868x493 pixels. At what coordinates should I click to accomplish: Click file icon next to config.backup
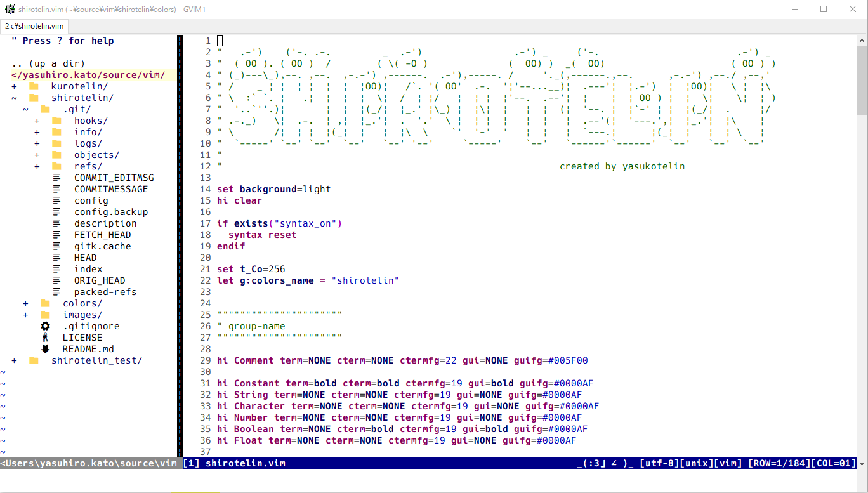[x=56, y=212]
